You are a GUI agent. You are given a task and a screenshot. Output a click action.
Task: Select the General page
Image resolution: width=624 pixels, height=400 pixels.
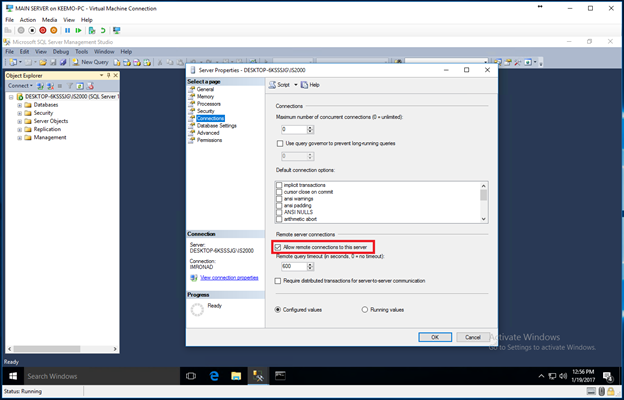pyautogui.click(x=205, y=89)
